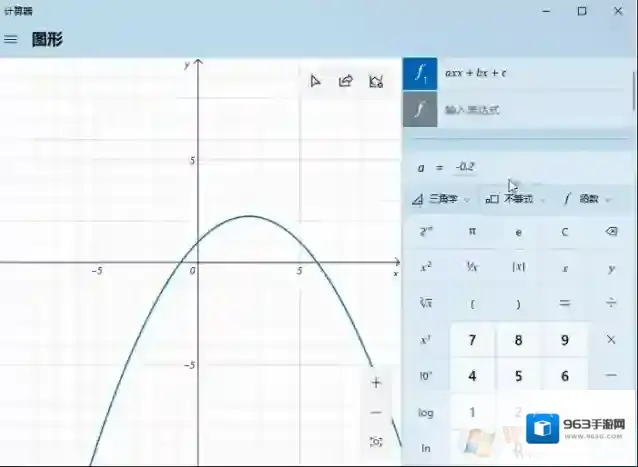Click the share graph icon

[x=346, y=82]
